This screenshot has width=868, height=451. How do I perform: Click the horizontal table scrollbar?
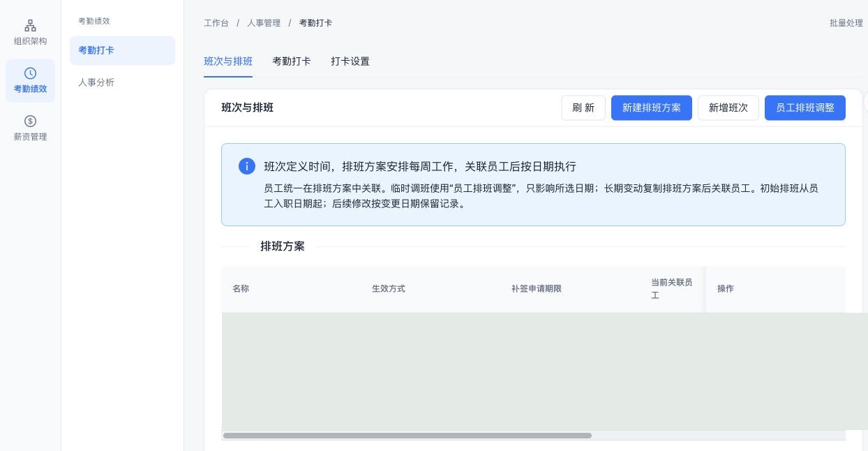[x=407, y=436]
